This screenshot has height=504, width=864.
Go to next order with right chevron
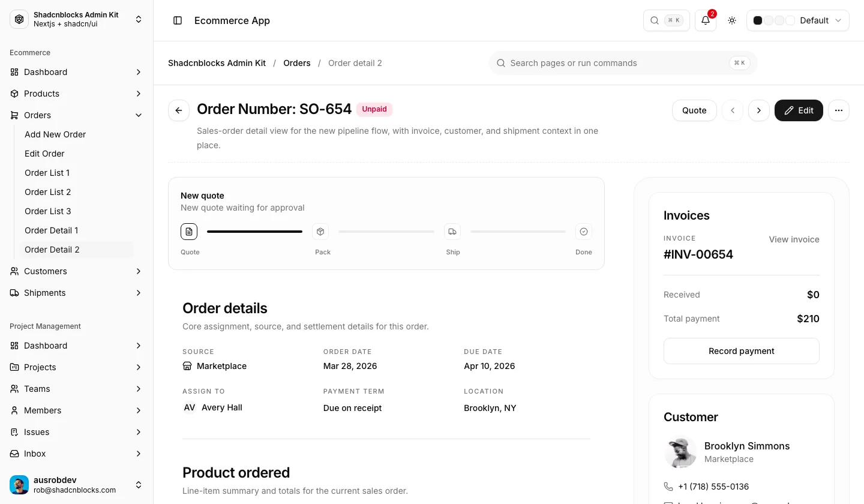(759, 110)
